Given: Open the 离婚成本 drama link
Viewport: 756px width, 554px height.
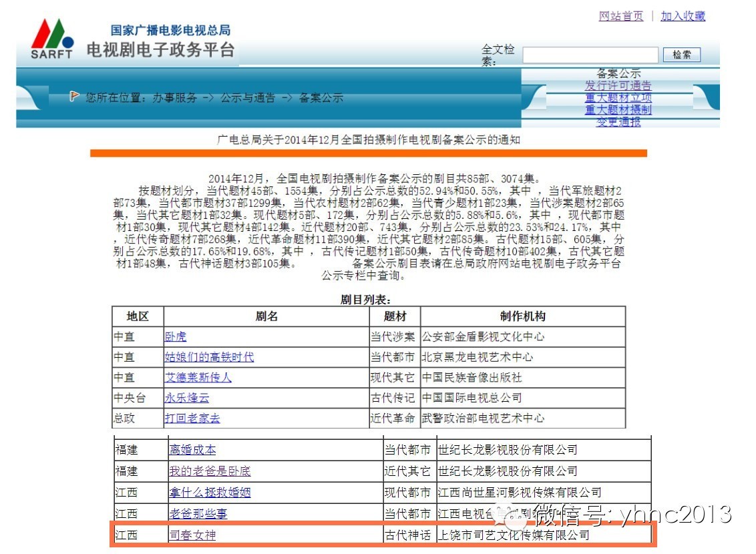Looking at the screenshot, I should click(192, 451).
